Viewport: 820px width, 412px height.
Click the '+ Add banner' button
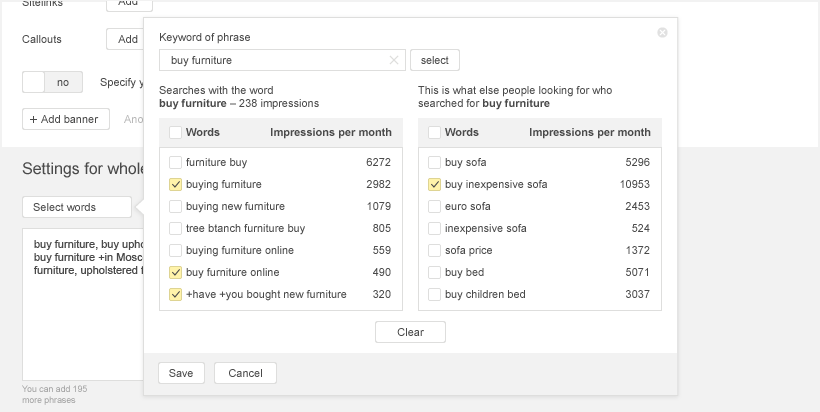click(66, 119)
